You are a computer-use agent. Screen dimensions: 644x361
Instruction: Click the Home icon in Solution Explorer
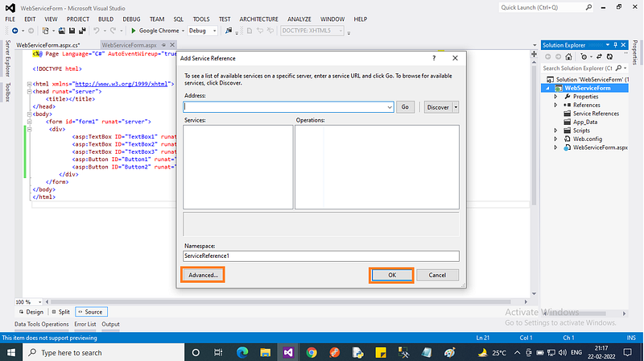(568, 56)
